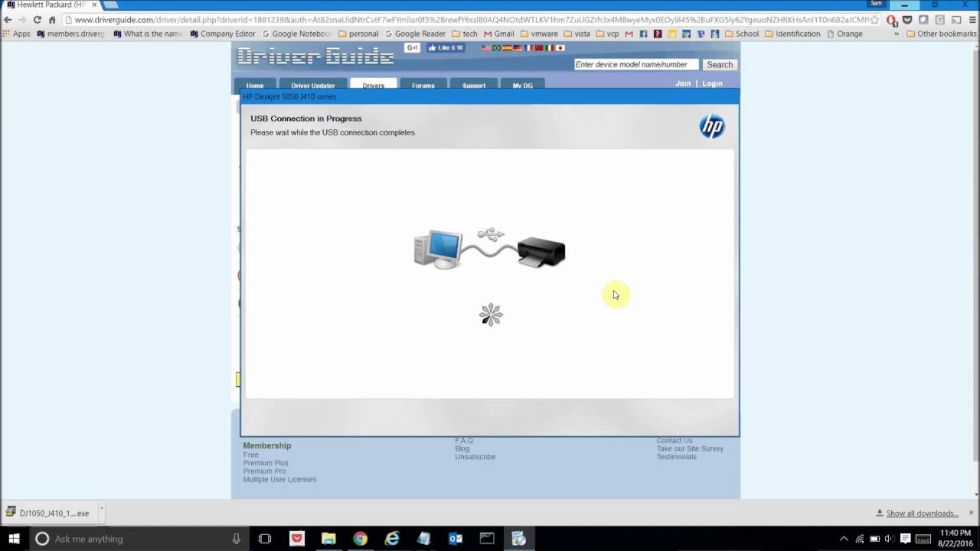Close the downloads bar
Screen dimensions: 980x551
(x=972, y=513)
